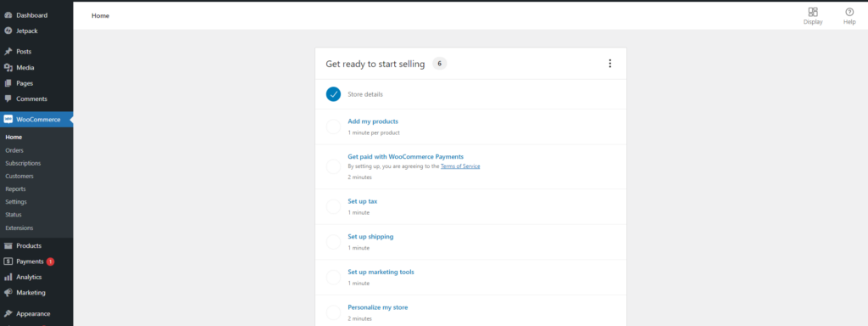Viewport: 868px width, 326px height.
Task: Open WooCommerce Reports
Action: tap(15, 189)
